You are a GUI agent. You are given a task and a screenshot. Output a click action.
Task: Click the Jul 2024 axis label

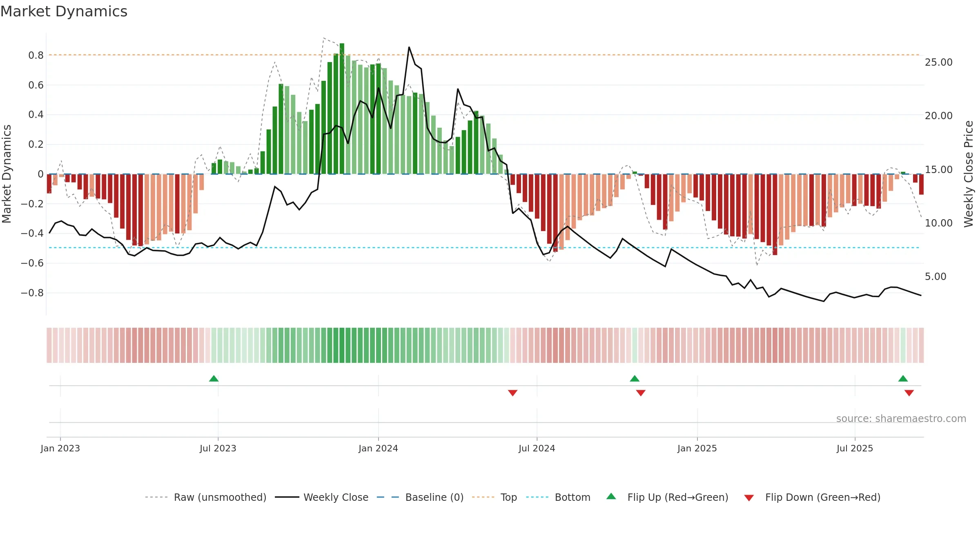[x=537, y=448]
